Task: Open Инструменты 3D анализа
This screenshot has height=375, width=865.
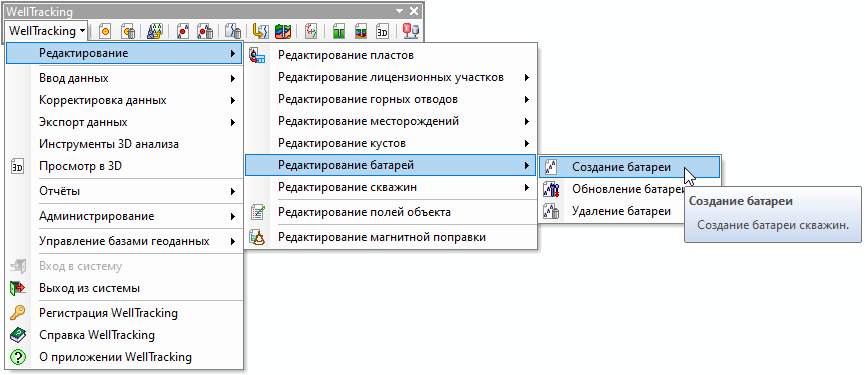Action: [x=124, y=144]
